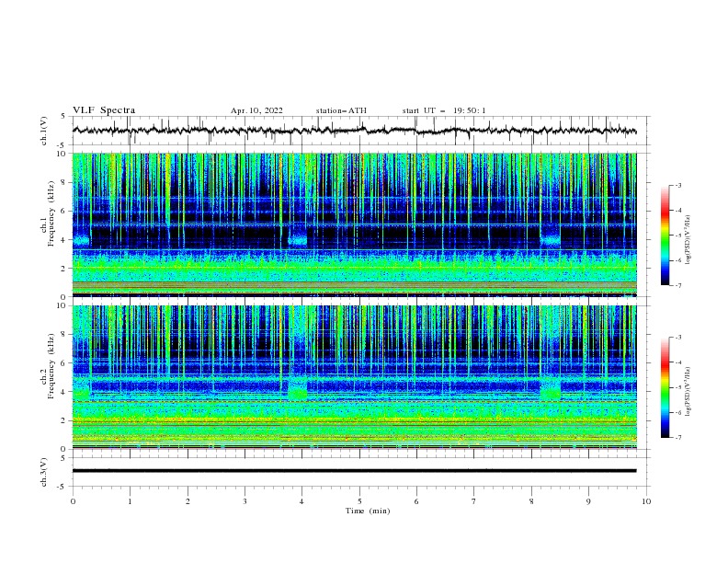Click the "0" tick label on the time axis
This screenshot has height=563, width=728.
tap(73, 501)
